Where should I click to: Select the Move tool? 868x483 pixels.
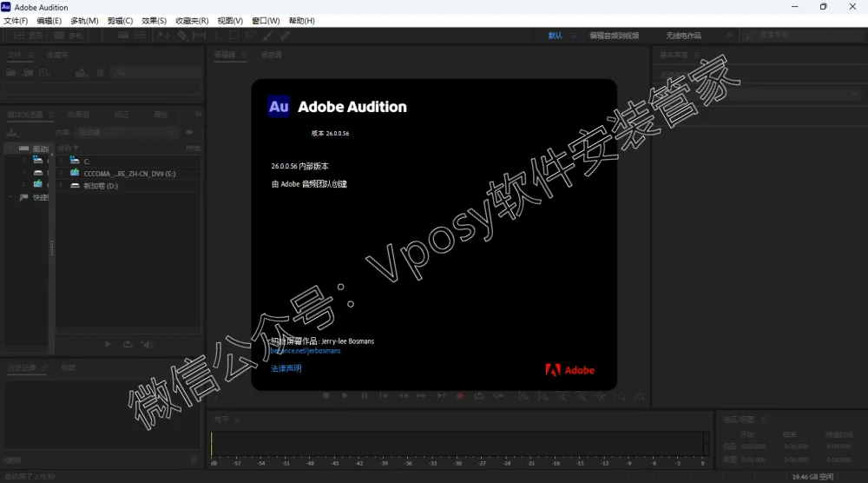point(164,36)
